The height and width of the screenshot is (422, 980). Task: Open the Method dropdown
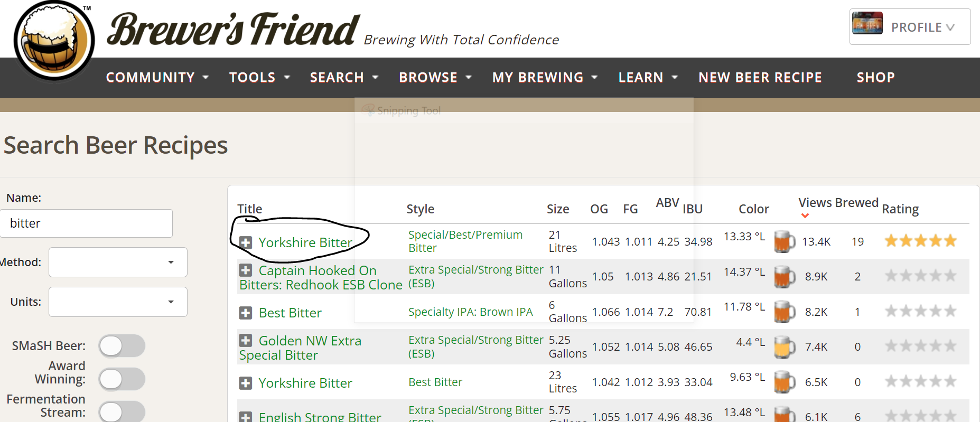pyautogui.click(x=118, y=262)
